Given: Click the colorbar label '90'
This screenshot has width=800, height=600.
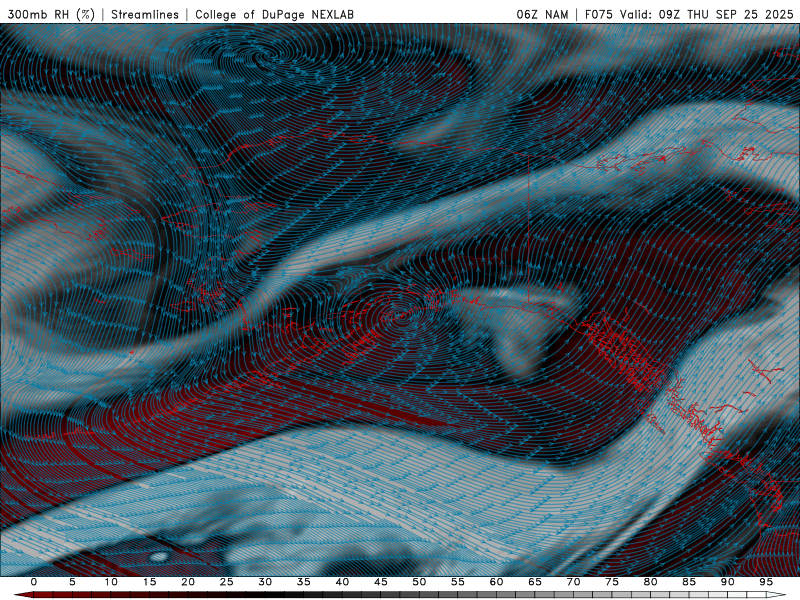Looking at the screenshot, I should 728,582.
